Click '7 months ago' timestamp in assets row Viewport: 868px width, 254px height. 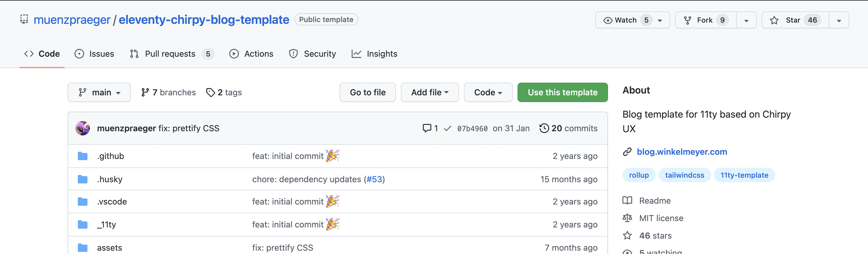point(571,248)
